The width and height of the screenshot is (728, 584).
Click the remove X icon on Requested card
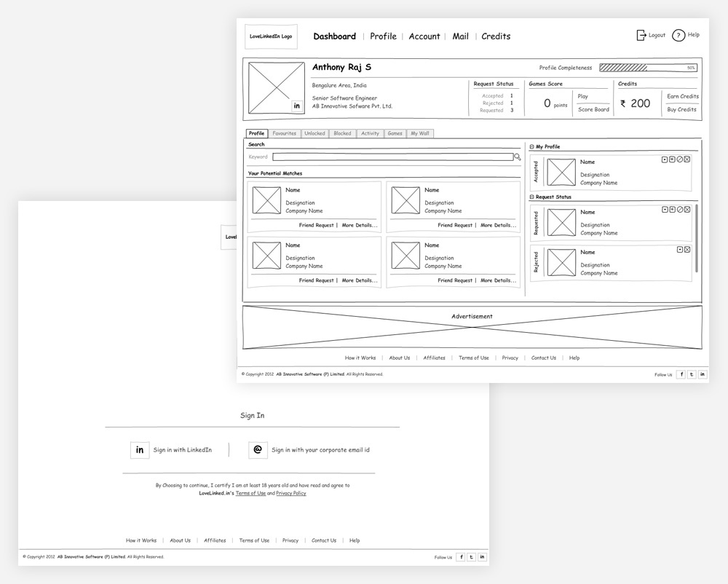pos(687,210)
